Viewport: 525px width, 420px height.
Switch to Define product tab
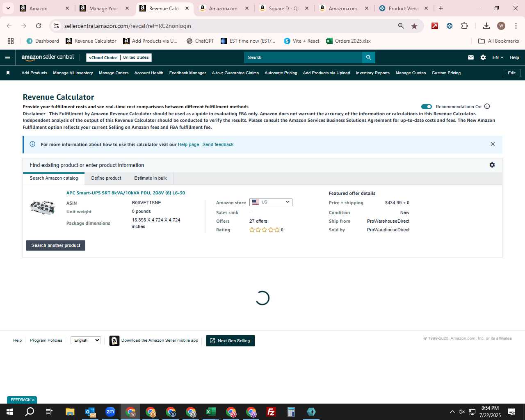coord(106,178)
